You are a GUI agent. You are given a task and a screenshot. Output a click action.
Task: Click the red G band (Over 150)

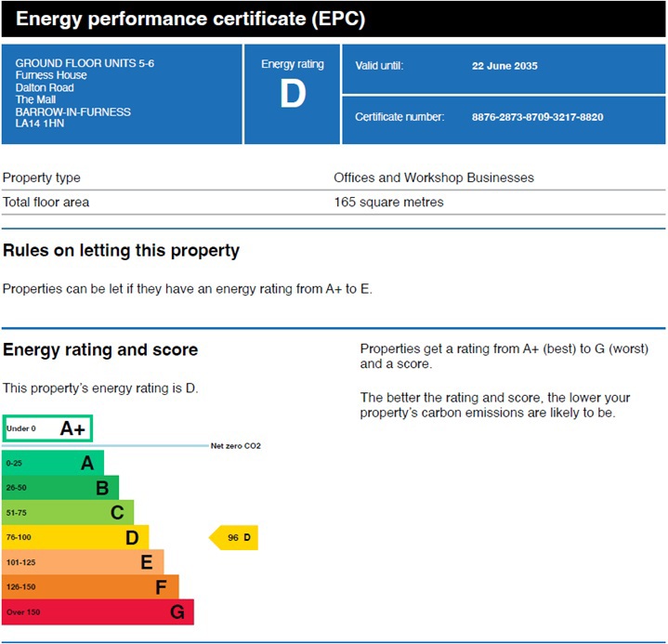click(x=98, y=612)
